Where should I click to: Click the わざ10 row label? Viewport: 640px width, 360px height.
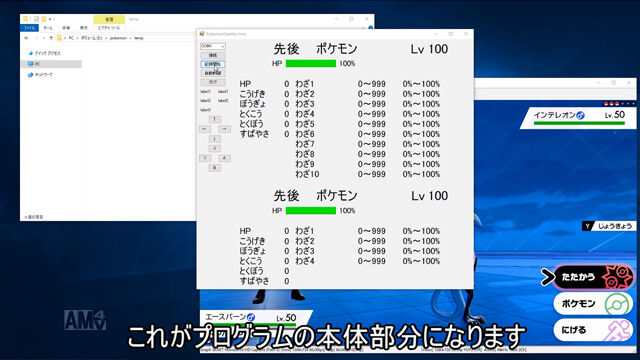tap(307, 174)
